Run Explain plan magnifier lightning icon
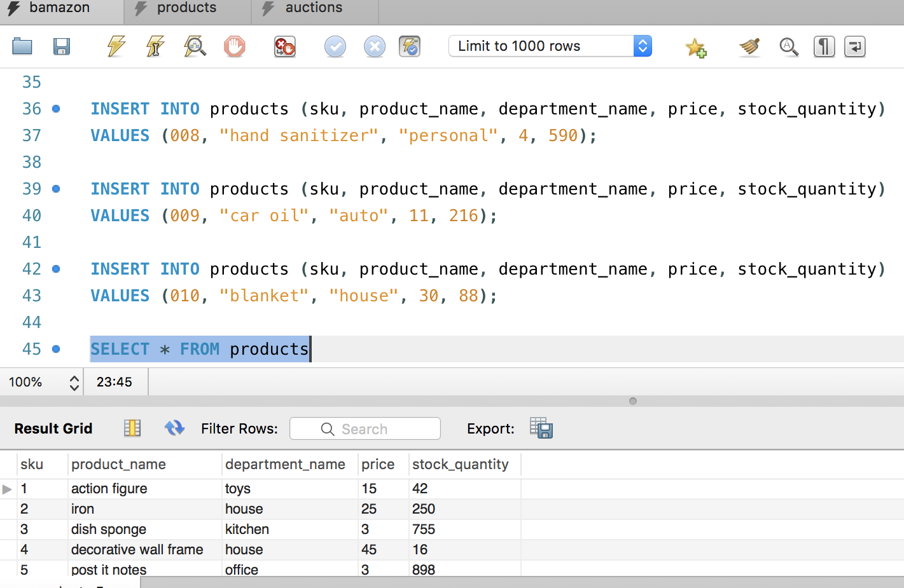 [x=195, y=46]
